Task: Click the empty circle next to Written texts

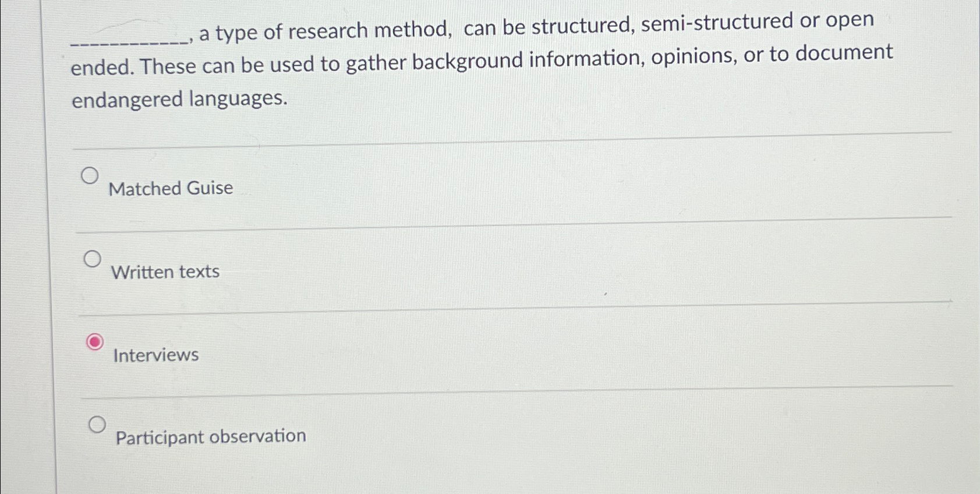Action: coord(93,260)
